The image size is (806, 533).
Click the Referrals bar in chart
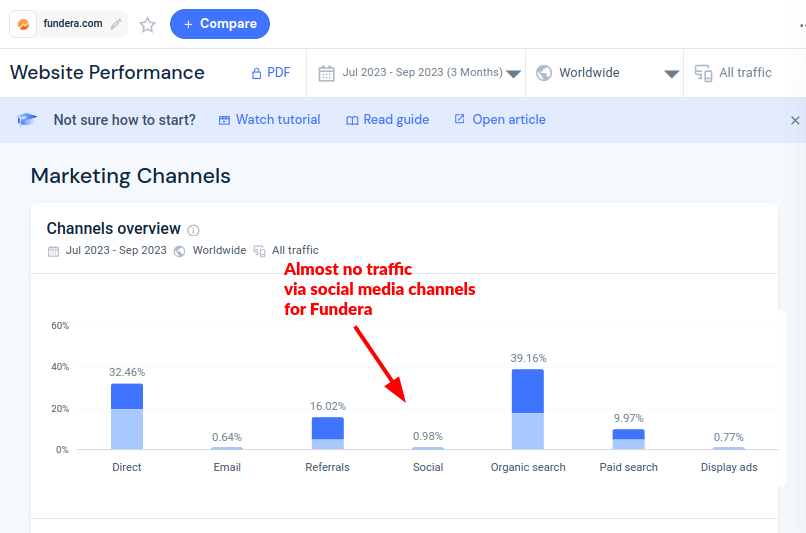327,433
